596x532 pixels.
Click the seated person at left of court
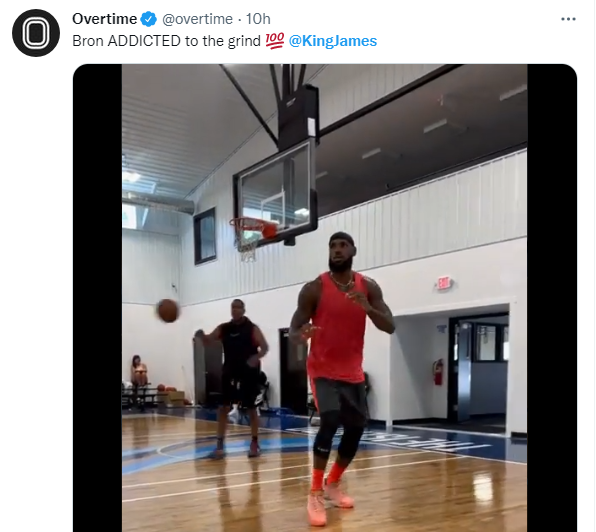pyautogui.click(x=138, y=373)
